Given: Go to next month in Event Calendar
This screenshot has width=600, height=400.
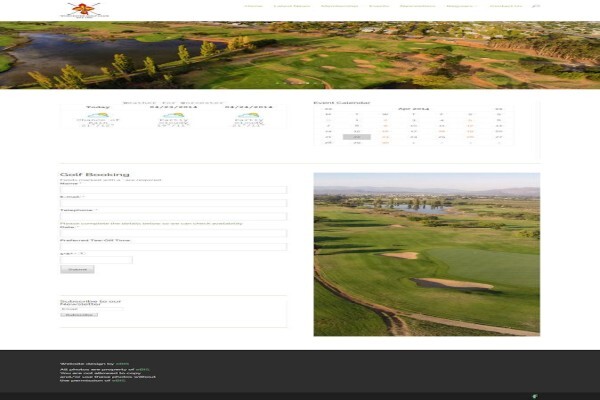Looking at the screenshot, I should pyautogui.click(x=499, y=109).
